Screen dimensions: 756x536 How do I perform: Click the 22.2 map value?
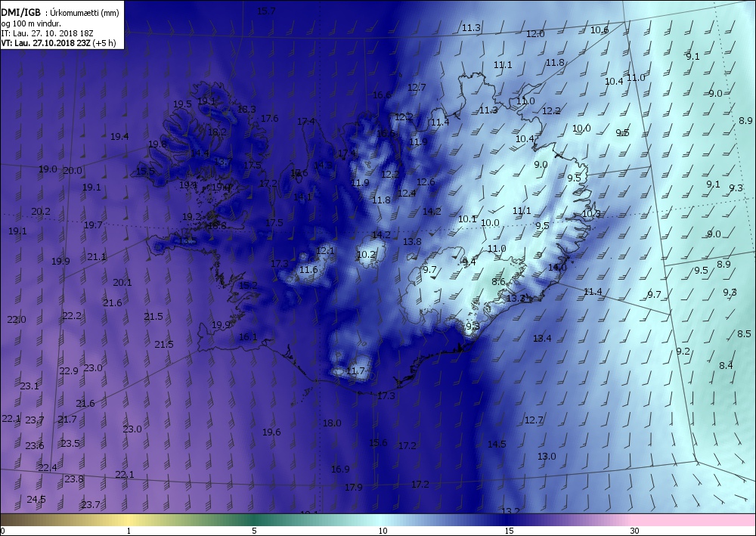tap(72, 316)
